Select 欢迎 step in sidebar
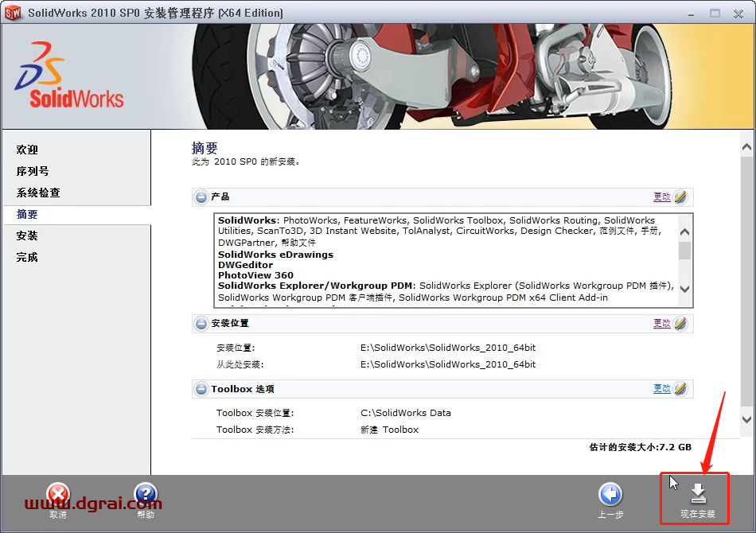 point(27,150)
